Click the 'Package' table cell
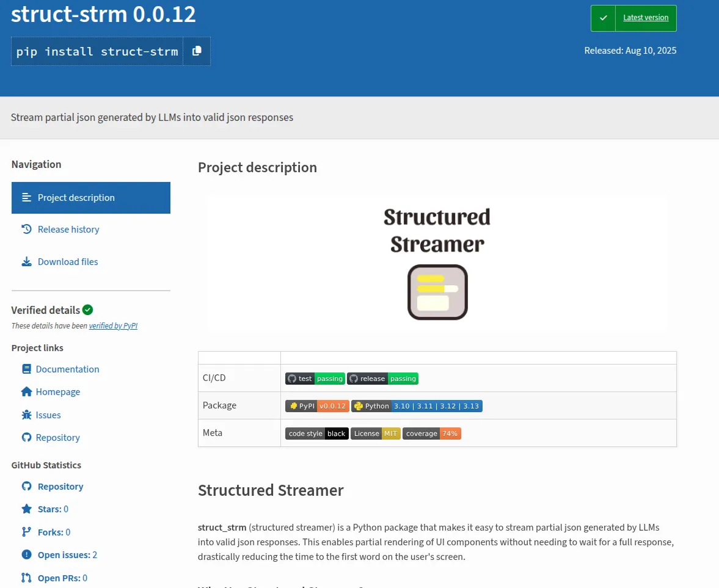This screenshot has height=588, width=719. click(x=239, y=405)
